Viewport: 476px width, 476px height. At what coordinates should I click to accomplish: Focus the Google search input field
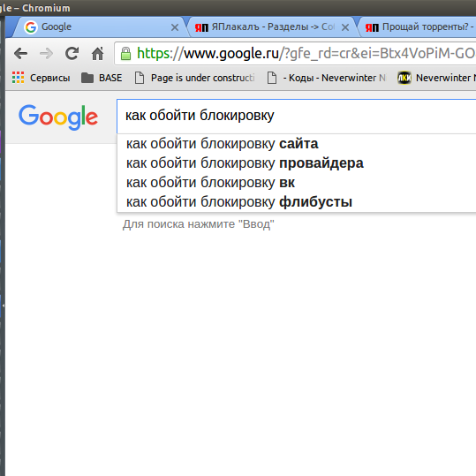pos(297,116)
